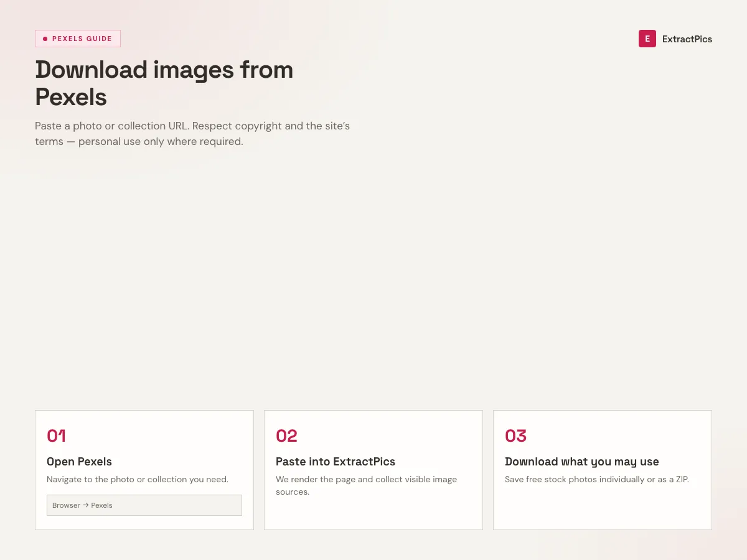Click 'Navigate to the photo or collection you need.'

[138, 479]
